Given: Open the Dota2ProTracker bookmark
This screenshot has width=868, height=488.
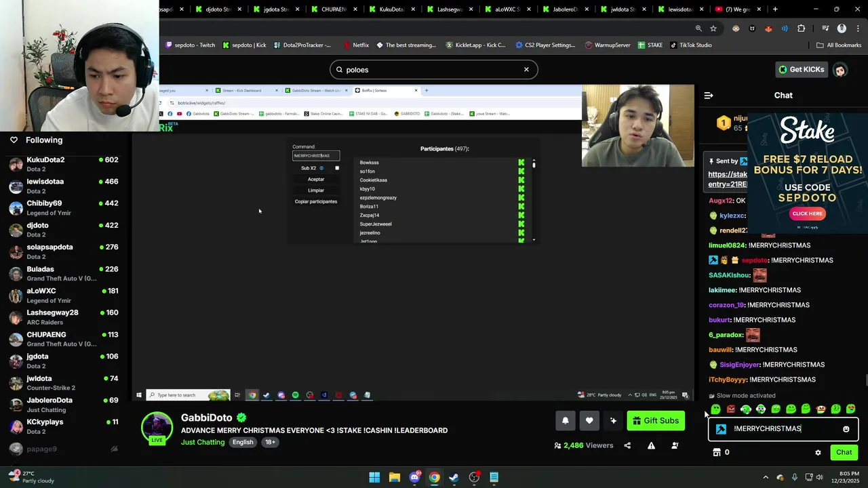Looking at the screenshot, I should [x=302, y=45].
